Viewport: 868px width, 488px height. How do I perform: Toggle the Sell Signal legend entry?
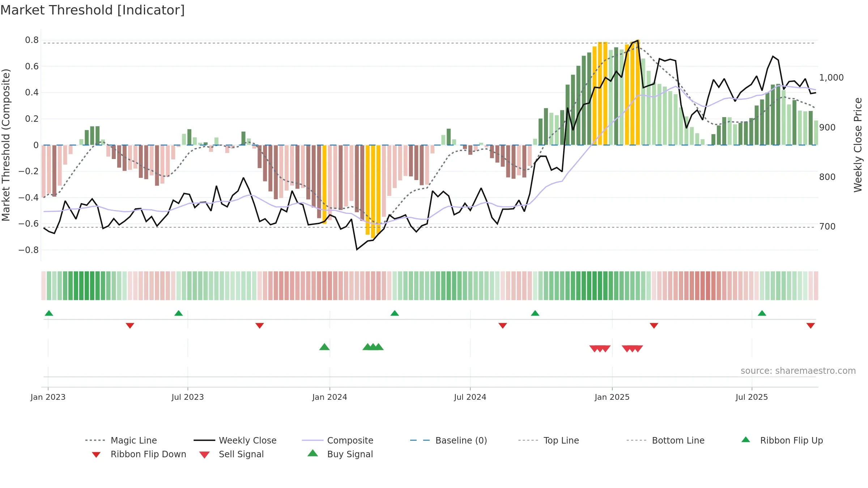(231, 454)
